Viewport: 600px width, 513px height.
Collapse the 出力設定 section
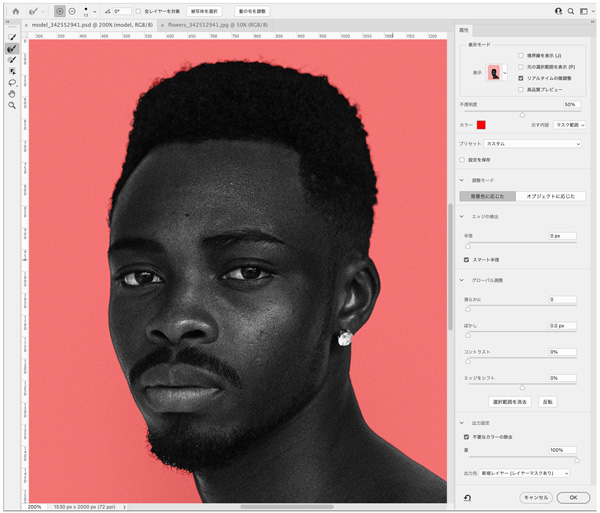coord(462,423)
